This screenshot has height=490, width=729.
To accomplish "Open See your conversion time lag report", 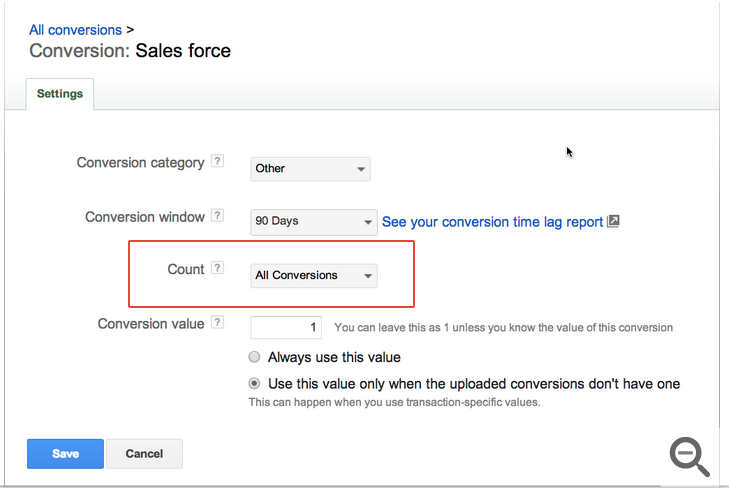I will coord(492,222).
